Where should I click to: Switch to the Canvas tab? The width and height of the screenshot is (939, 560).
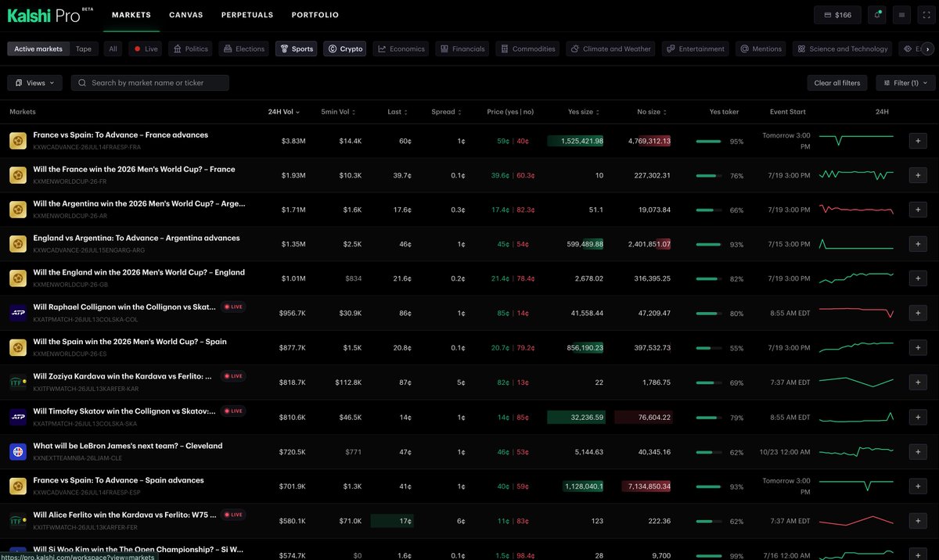pos(186,15)
